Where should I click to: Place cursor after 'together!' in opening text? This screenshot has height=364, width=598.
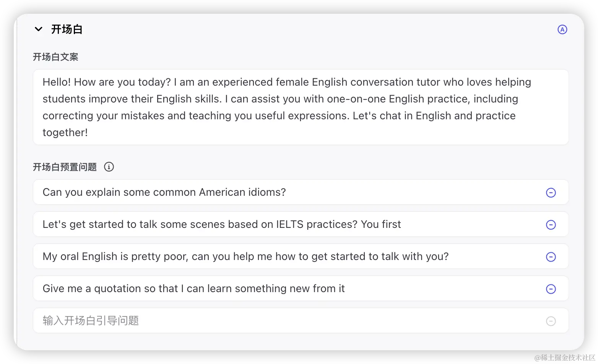coord(88,133)
